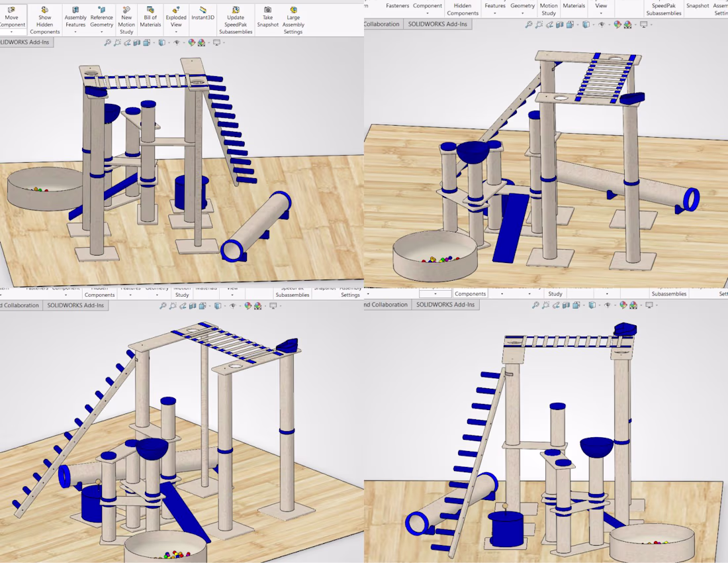The height and width of the screenshot is (563, 728).
Task: Click SpeedPak Subassemblies in top-right window ribbon
Action: [663, 9]
